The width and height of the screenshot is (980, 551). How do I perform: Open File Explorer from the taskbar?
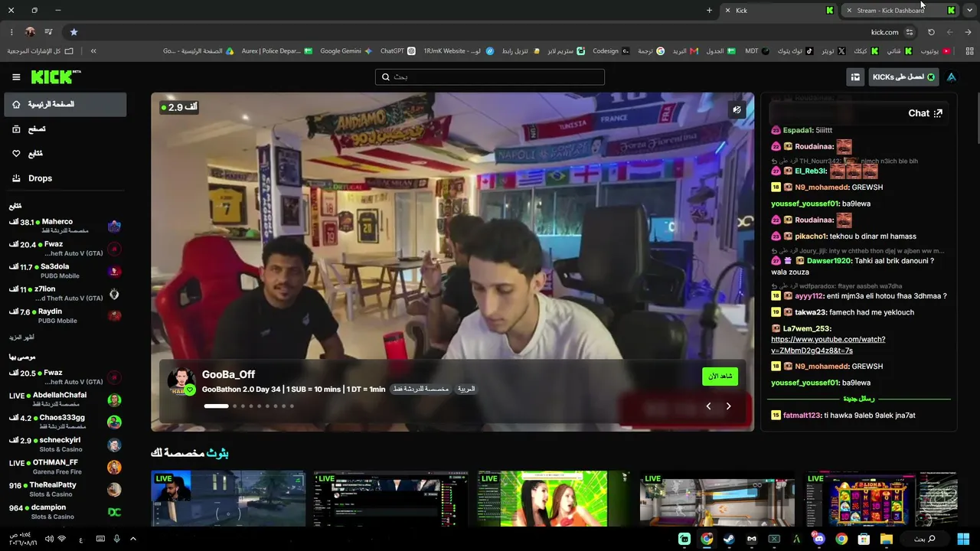887,540
